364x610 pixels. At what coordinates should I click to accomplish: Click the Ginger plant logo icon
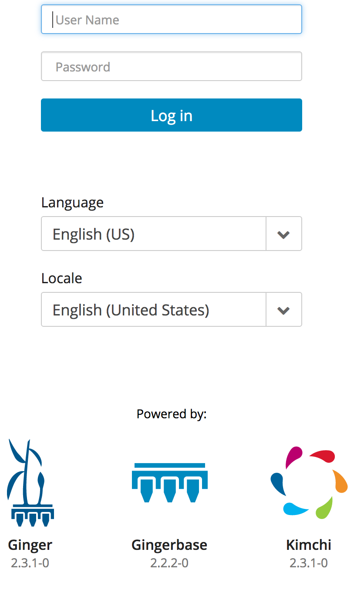30,483
